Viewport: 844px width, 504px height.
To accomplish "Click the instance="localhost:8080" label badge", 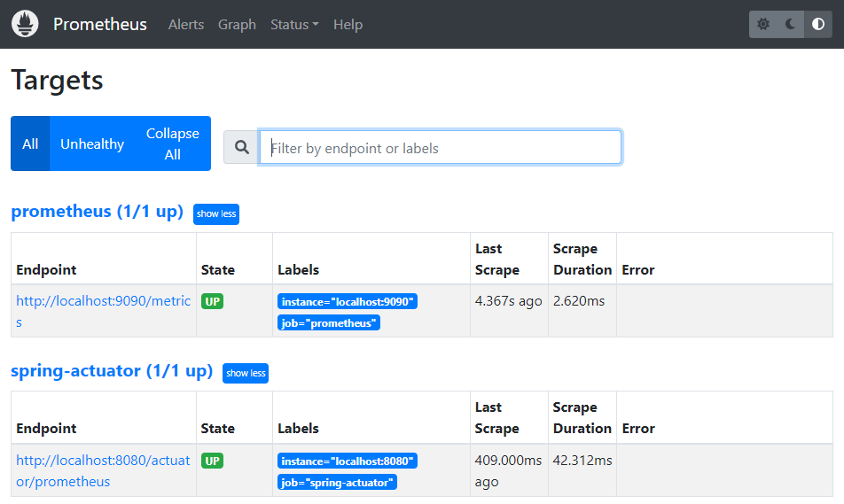I will click(x=348, y=461).
